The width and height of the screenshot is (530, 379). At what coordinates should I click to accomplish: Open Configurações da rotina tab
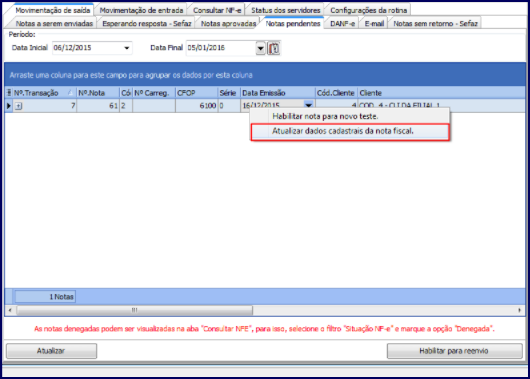(x=368, y=10)
